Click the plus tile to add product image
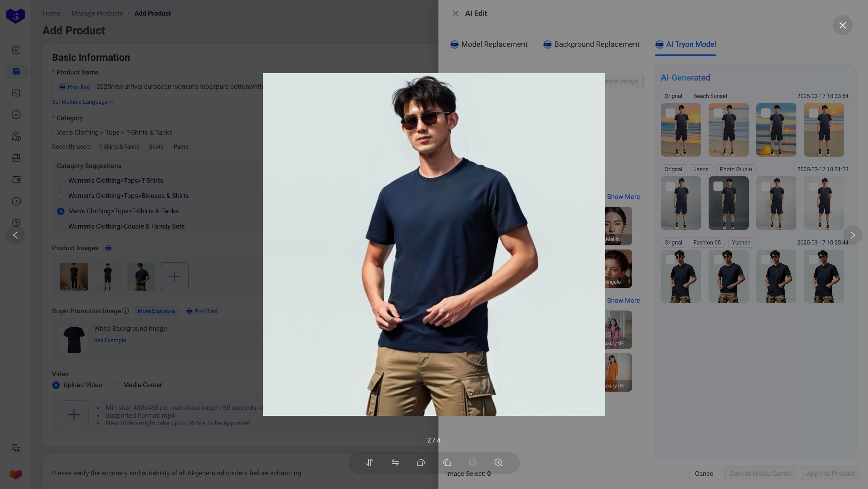 pos(174,277)
